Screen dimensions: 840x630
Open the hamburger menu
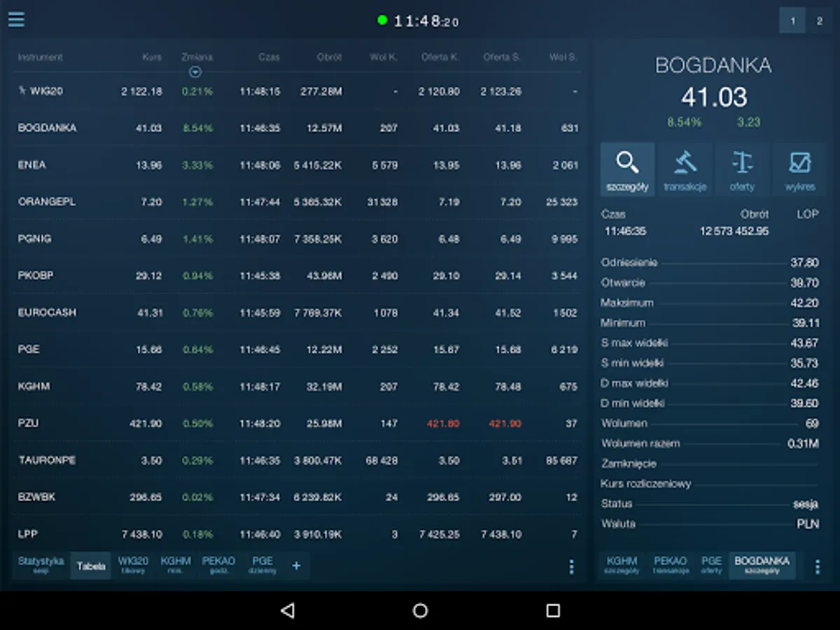(16, 20)
